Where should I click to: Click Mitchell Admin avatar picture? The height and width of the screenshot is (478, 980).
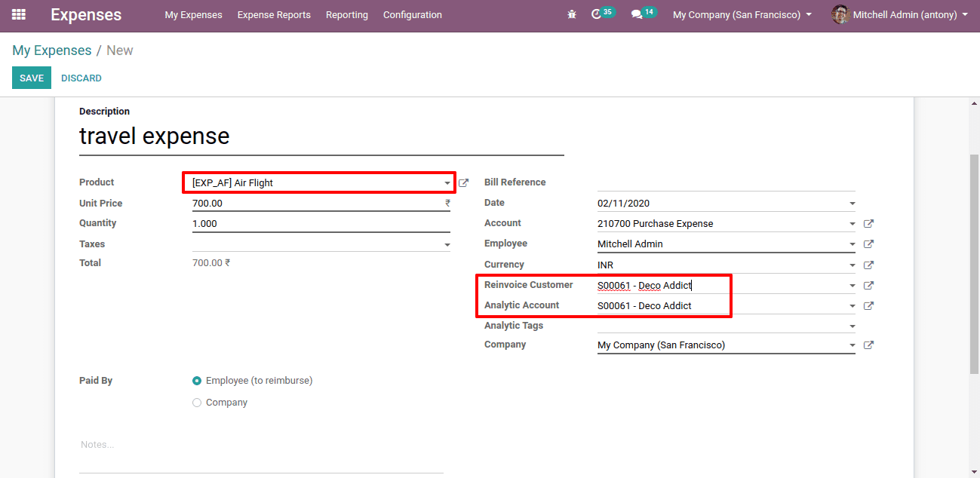point(840,14)
